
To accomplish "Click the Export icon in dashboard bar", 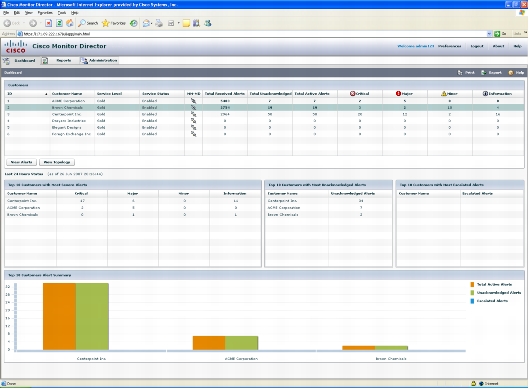I will point(484,73).
